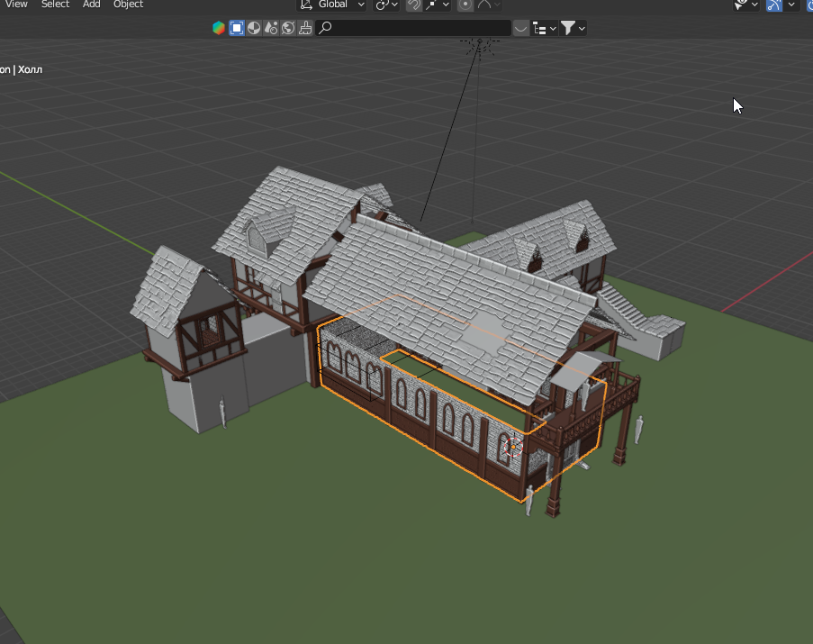Open the Global transform orientation dropdown
Viewport: 813px width, 644px height.
pos(332,5)
